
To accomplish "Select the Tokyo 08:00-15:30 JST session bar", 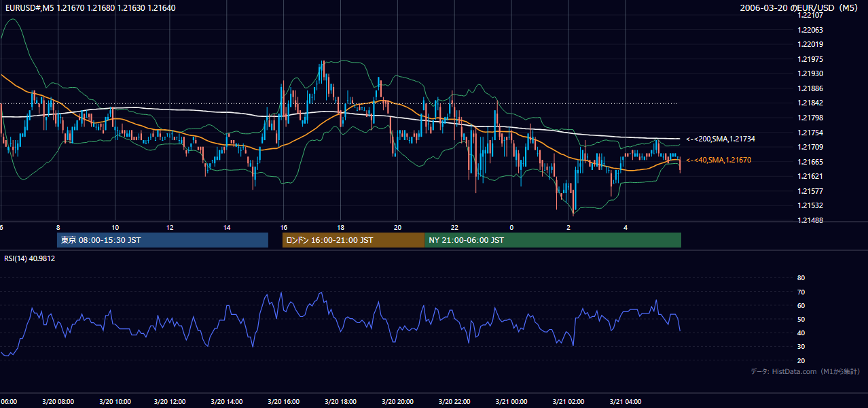I will click(162, 240).
